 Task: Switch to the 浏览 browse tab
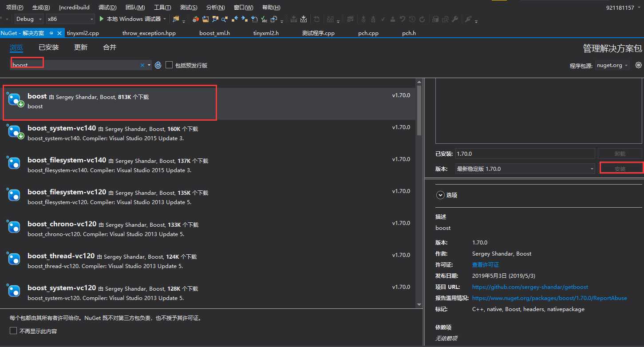click(16, 47)
